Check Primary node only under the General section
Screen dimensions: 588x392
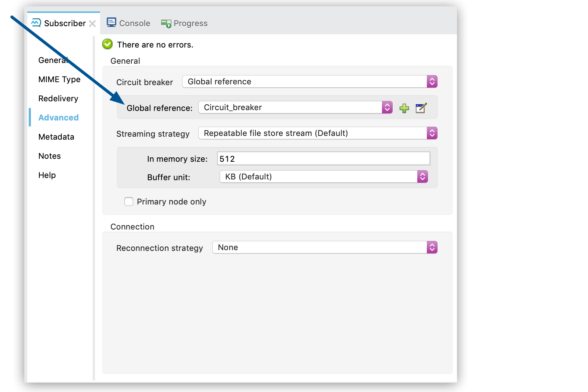[x=128, y=202]
